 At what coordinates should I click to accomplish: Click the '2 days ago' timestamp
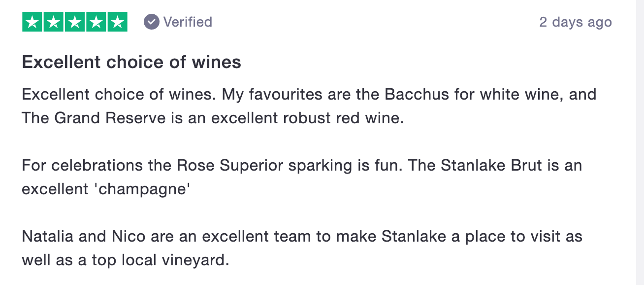click(x=576, y=22)
